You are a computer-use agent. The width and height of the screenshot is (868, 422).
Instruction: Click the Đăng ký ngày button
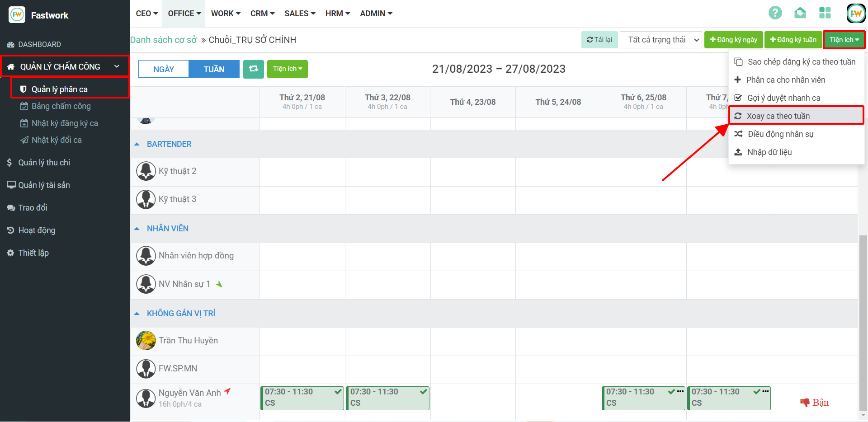[733, 40]
